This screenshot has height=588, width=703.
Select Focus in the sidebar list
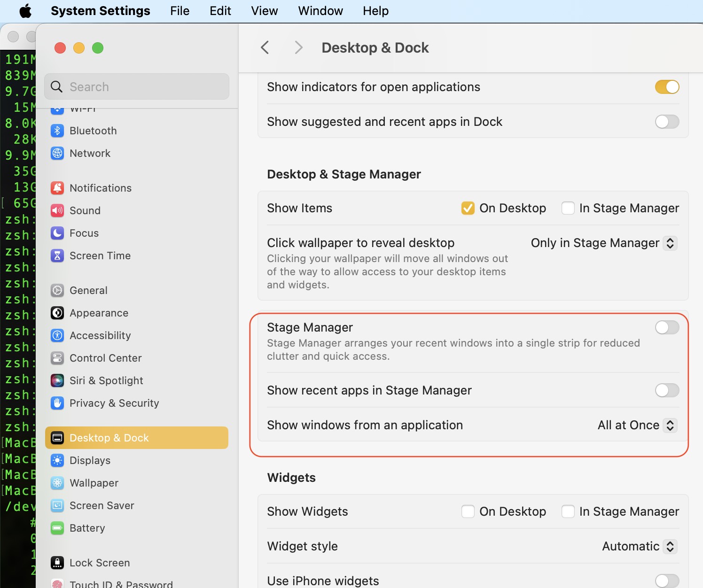pyautogui.click(x=137, y=233)
